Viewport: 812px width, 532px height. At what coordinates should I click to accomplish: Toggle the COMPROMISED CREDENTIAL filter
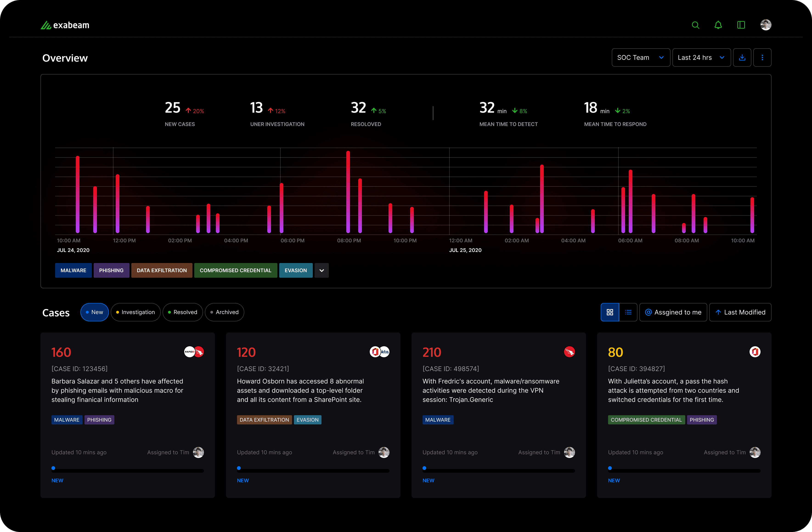[x=235, y=270]
